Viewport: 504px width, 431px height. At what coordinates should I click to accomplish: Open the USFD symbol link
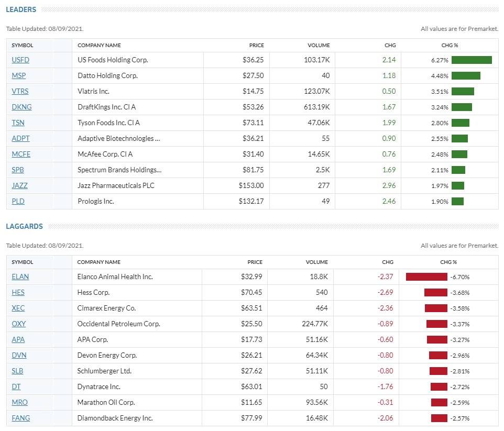(x=20, y=60)
